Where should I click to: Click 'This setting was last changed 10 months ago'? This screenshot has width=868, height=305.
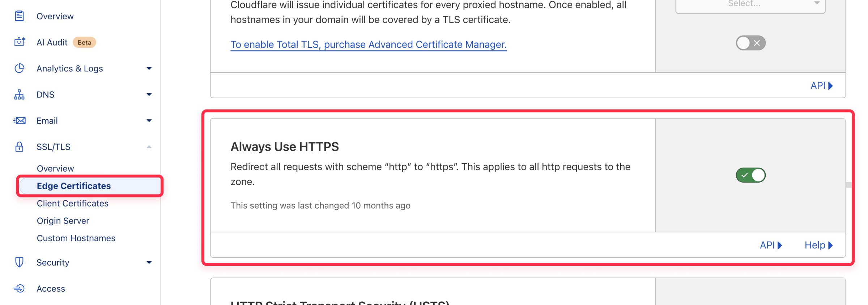[320, 205]
